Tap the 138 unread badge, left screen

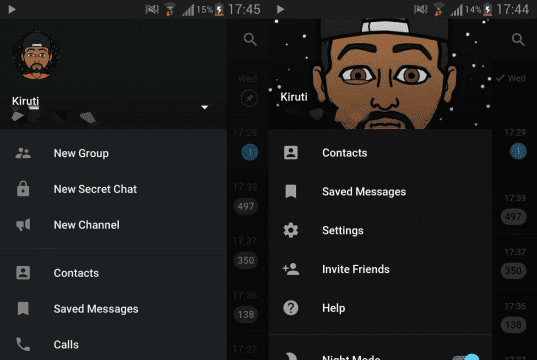[x=246, y=314]
